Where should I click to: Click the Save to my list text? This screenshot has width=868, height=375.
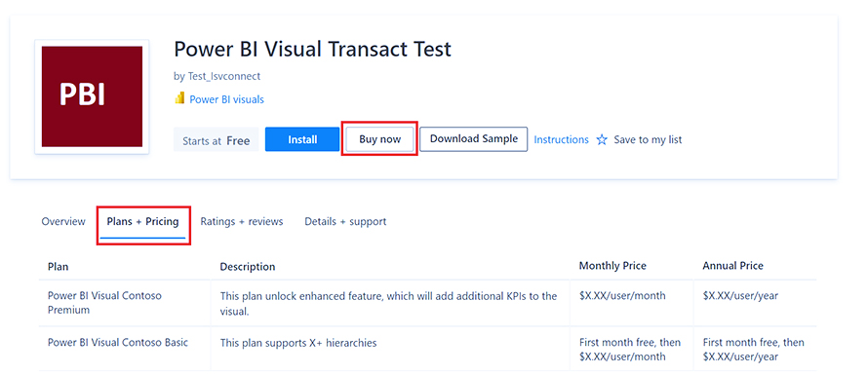point(648,140)
